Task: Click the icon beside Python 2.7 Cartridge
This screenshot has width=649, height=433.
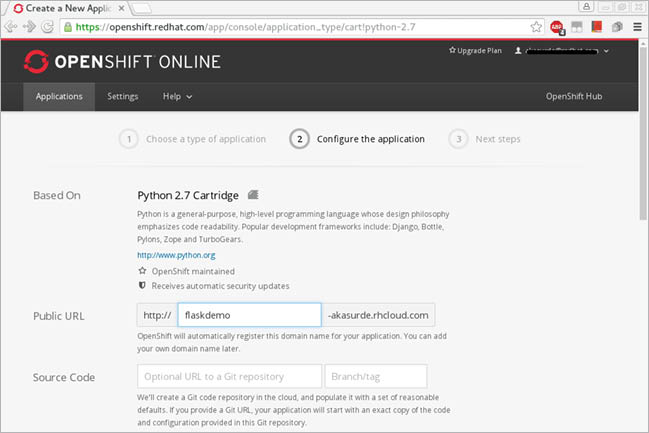Action: tap(253, 194)
